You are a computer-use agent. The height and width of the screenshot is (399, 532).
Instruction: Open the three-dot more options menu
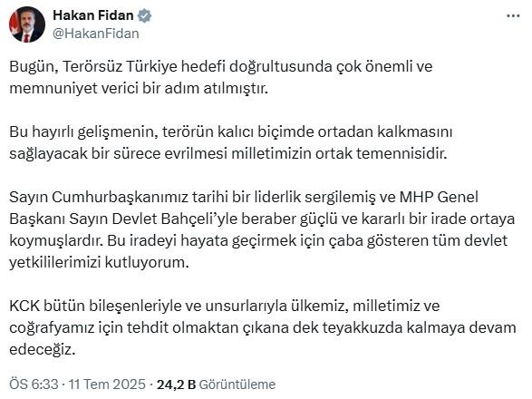[x=513, y=16]
